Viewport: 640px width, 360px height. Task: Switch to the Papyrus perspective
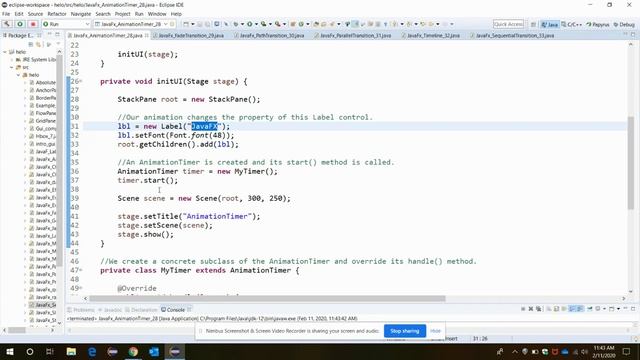598,24
